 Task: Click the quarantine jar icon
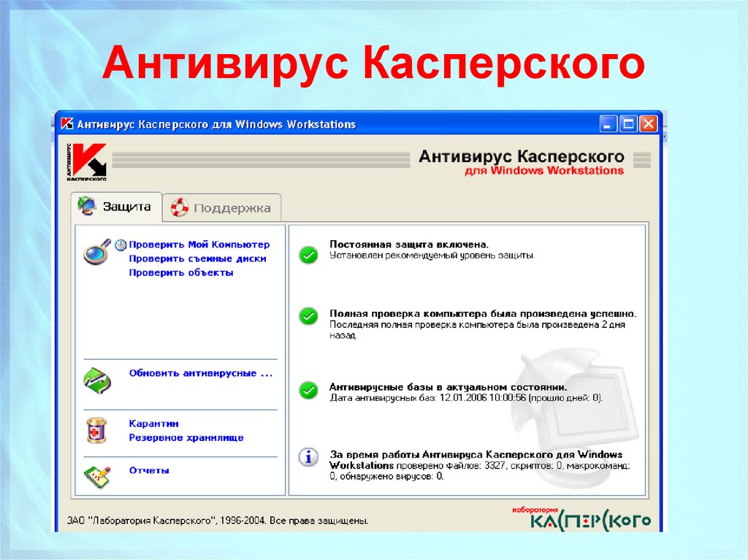click(96, 431)
